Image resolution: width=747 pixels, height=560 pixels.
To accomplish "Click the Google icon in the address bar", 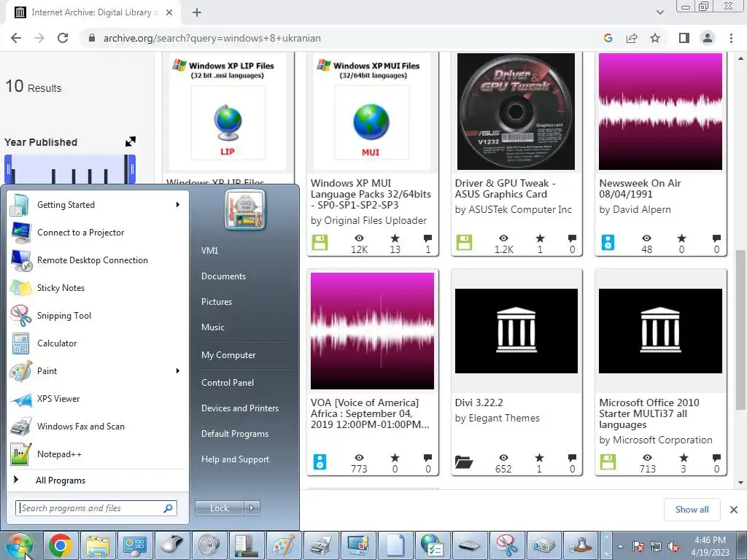I will pos(608,38).
